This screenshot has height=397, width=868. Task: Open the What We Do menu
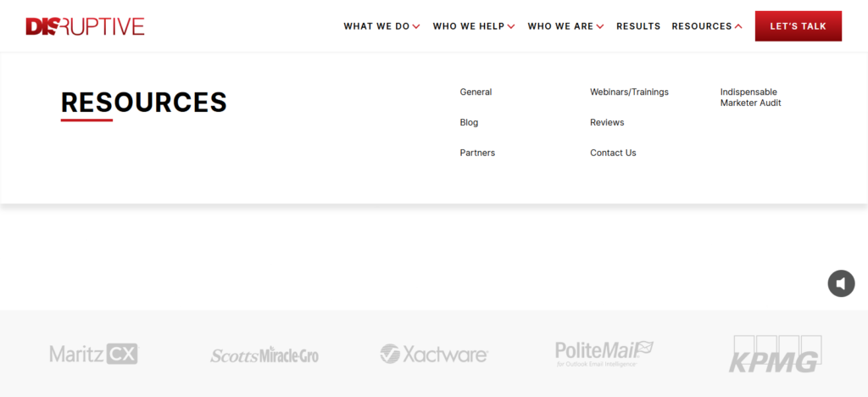(x=376, y=26)
